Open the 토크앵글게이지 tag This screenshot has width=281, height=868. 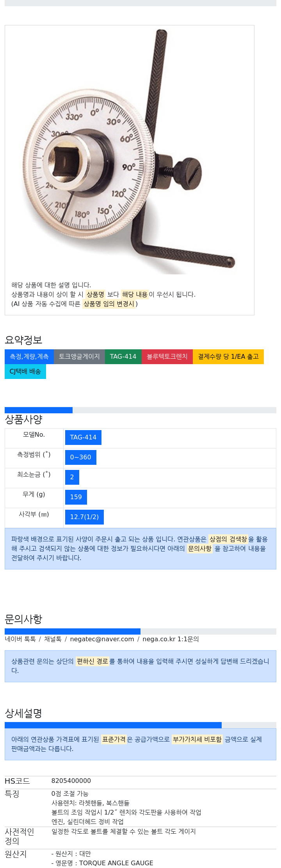(x=79, y=357)
